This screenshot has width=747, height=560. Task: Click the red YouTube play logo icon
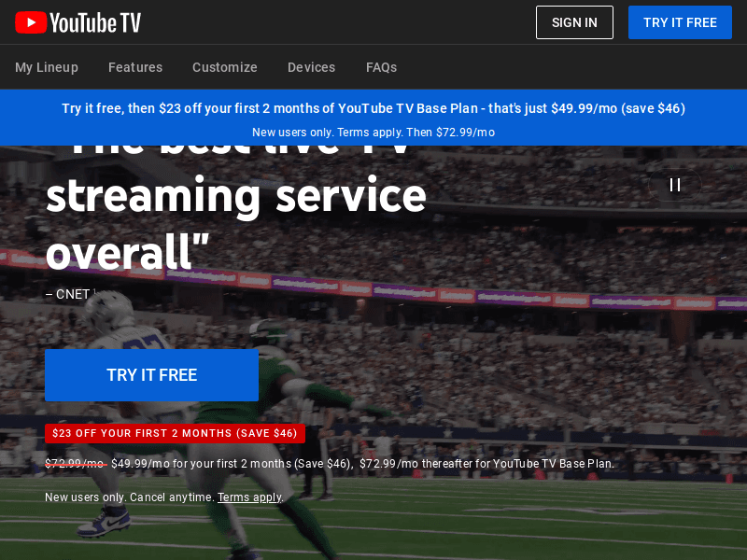coord(31,22)
